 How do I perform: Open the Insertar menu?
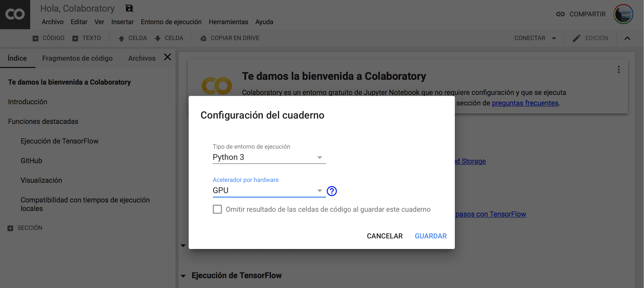(x=123, y=22)
